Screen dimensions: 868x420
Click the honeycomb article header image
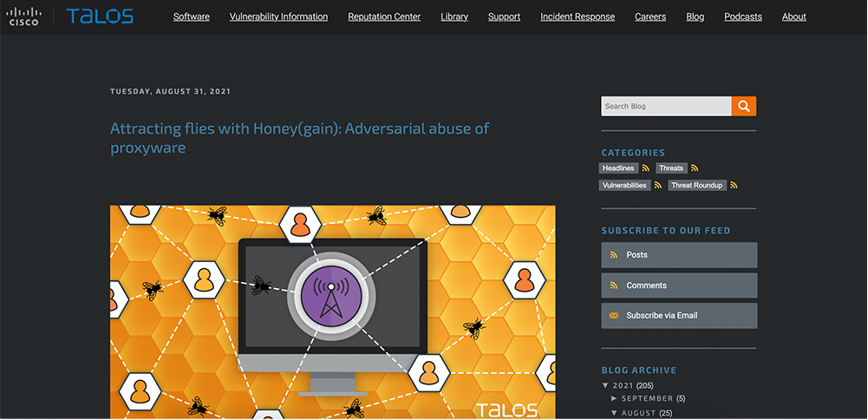click(x=333, y=312)
